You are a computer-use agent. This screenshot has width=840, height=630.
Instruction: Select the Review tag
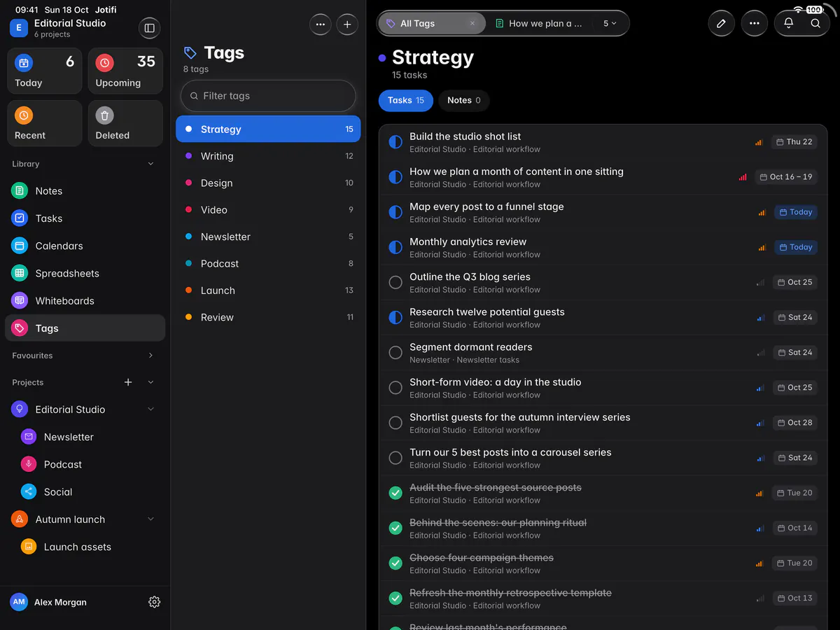coord(268,317)
